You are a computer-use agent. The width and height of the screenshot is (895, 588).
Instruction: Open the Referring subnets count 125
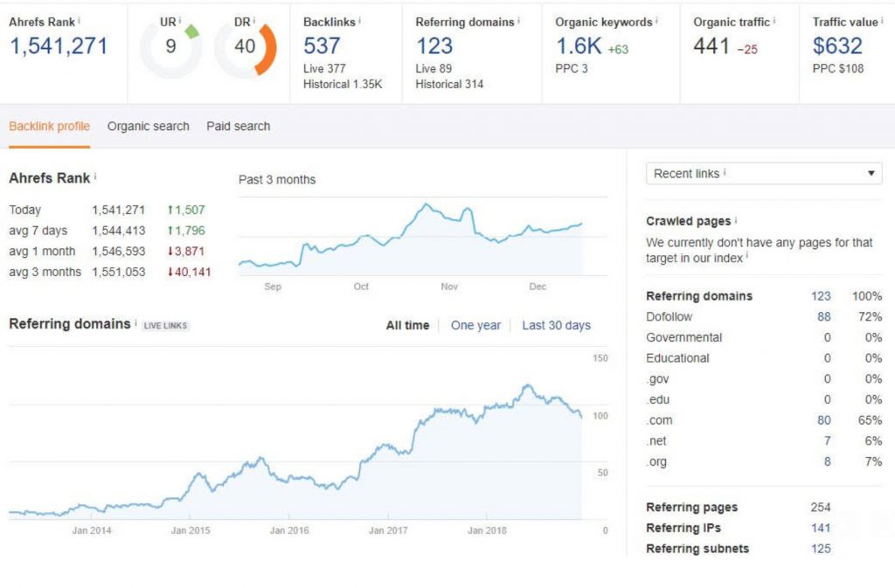821,549
